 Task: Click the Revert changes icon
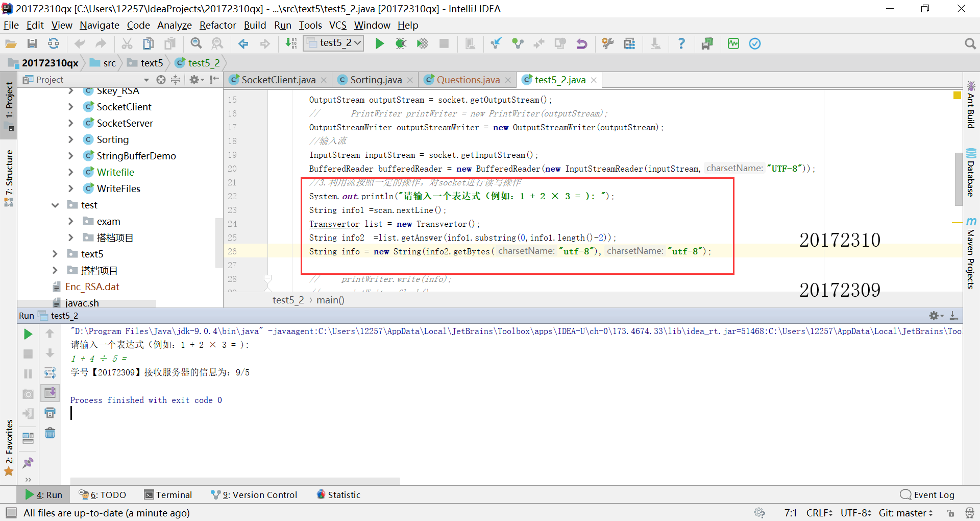582,44
